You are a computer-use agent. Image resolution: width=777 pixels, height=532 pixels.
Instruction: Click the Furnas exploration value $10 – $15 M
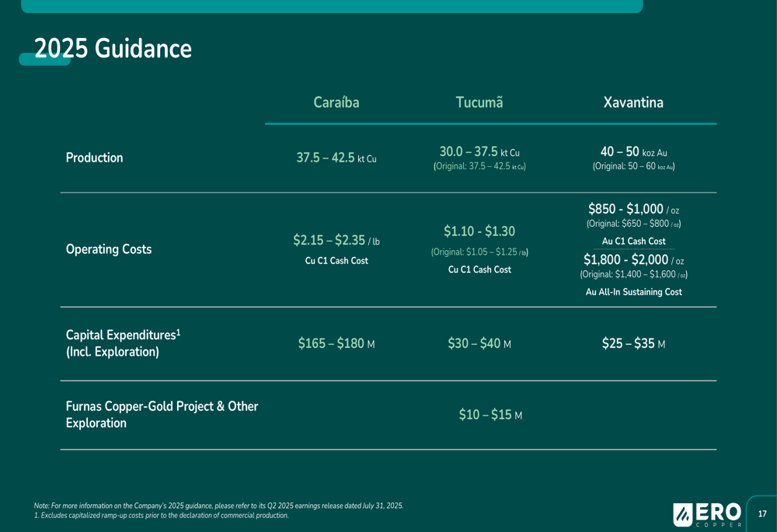[x=490, y=415]
